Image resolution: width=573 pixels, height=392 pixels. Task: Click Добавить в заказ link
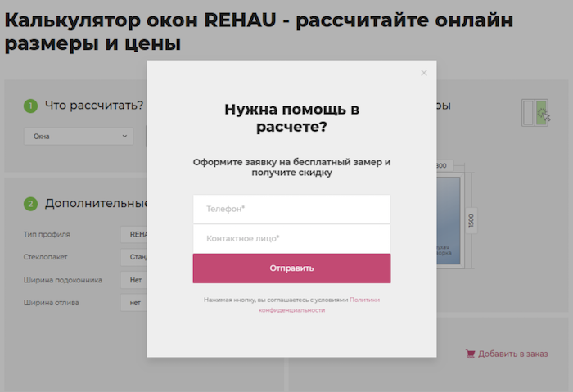[x=513, y=354]
